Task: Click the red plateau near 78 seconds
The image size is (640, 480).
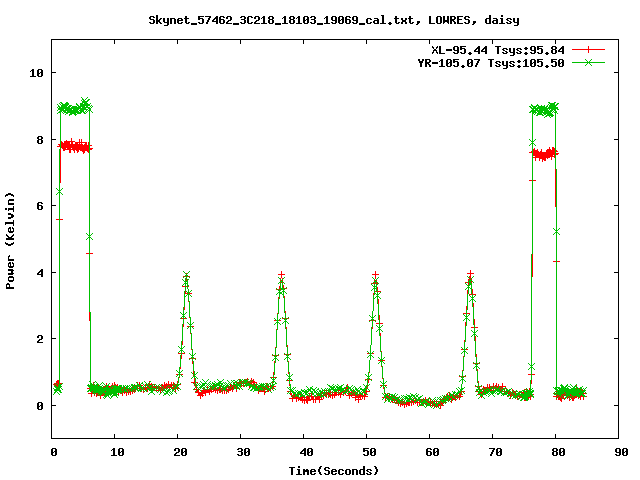Action: [x=544, y=154]
